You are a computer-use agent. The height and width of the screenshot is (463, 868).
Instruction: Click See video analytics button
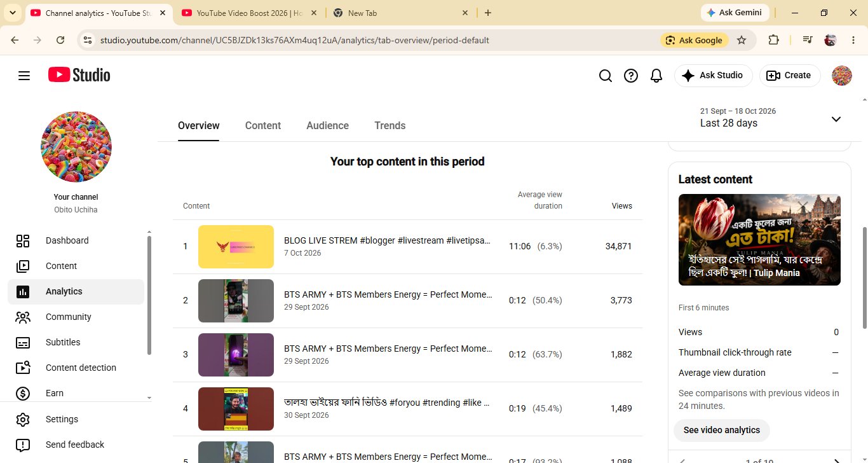(722, 431)
